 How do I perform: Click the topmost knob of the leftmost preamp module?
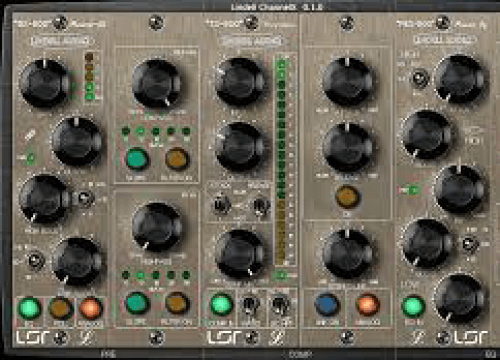45,83
